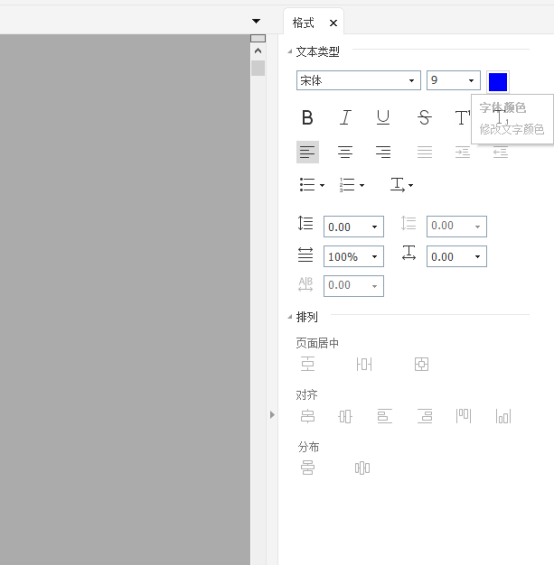This screenshot has width=554, height=566.
Task: Open the black dropdown arrow above document
Action: coord(256,21)
